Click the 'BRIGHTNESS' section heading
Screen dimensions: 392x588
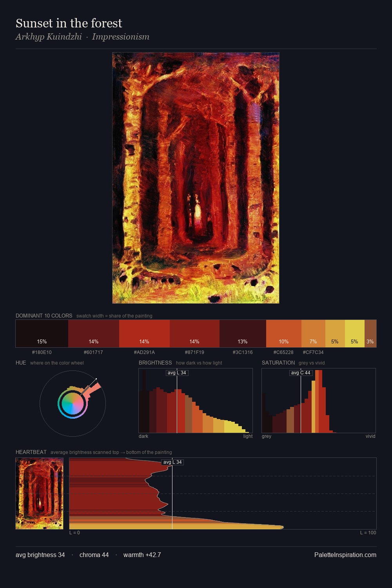pyautogui.click(x=155, y=363)
